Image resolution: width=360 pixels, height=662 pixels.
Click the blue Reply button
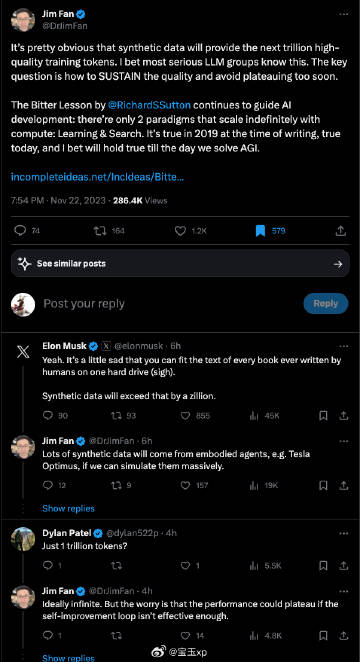[x=326, y=304]
